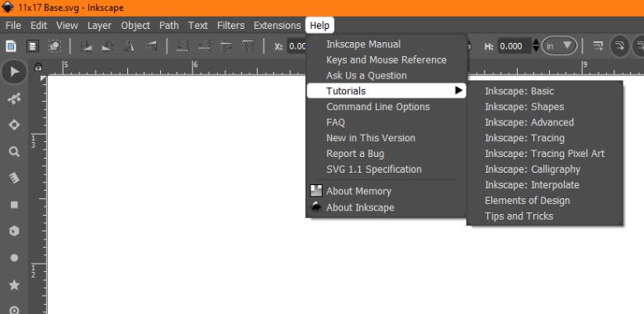Viewport: 644px width, 314px height.
Task: Open the Path menu
Action: pos(168,26)
